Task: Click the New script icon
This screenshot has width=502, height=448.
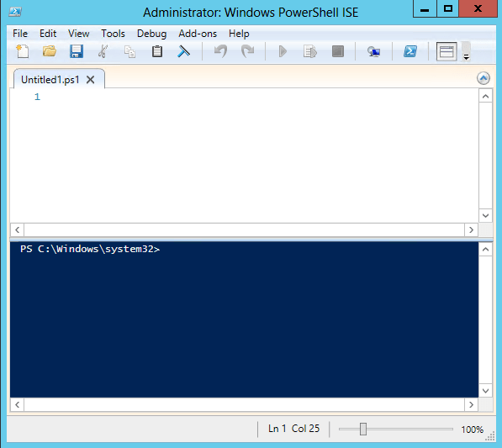Action: [x=23, y=51]
